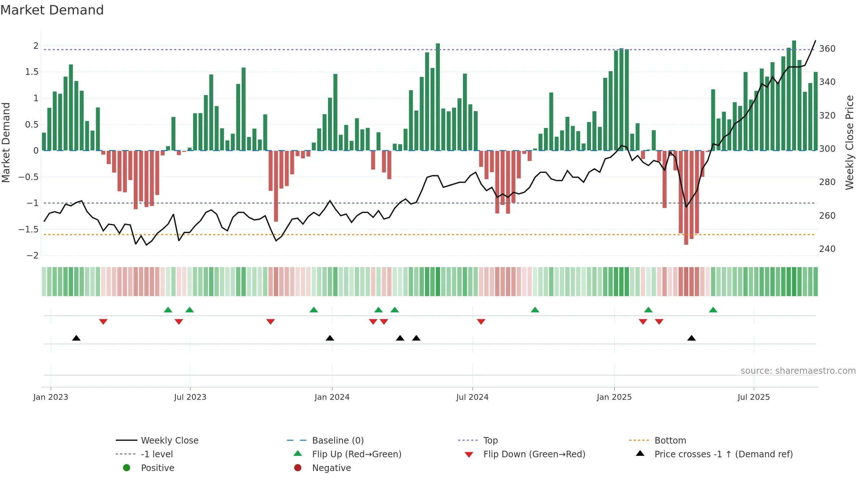The height and width of the screenshot is (488, 868).
Task: Toggle the Baseline (0) legend entry
Action: click(325, 440)
